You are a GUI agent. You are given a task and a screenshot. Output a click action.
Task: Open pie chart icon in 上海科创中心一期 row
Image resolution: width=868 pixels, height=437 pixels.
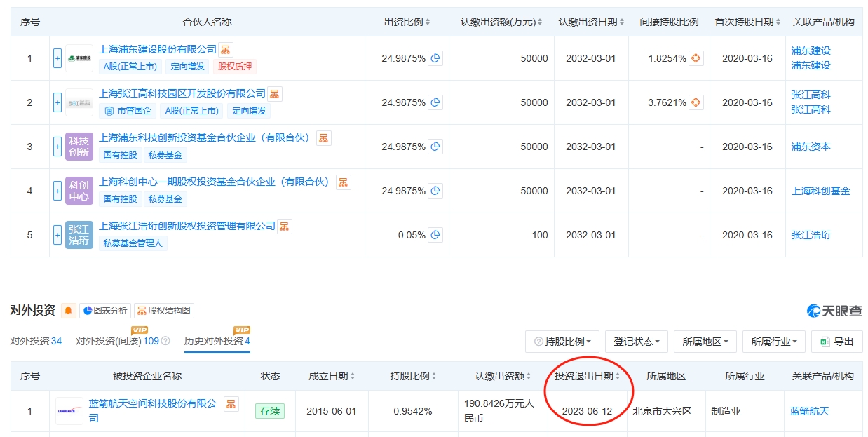point(435,191)
